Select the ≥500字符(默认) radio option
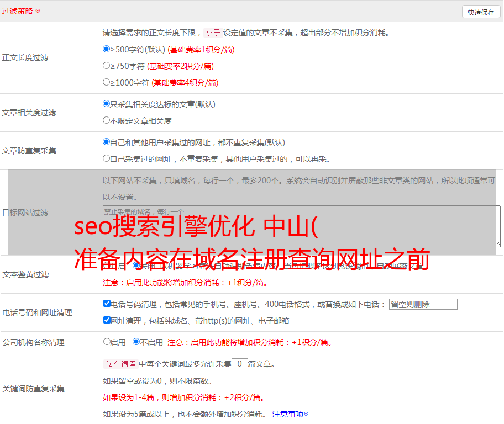 [x=106, y=49]
